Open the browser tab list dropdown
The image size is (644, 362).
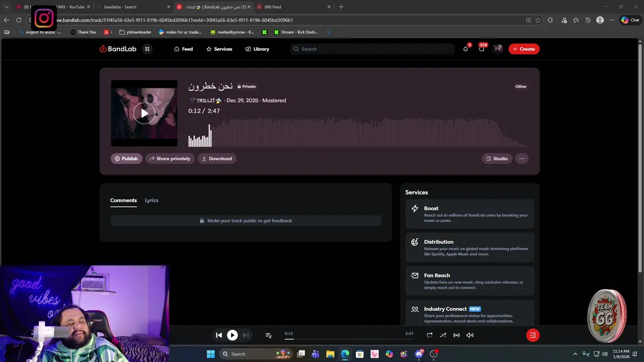tap(7, 7)
